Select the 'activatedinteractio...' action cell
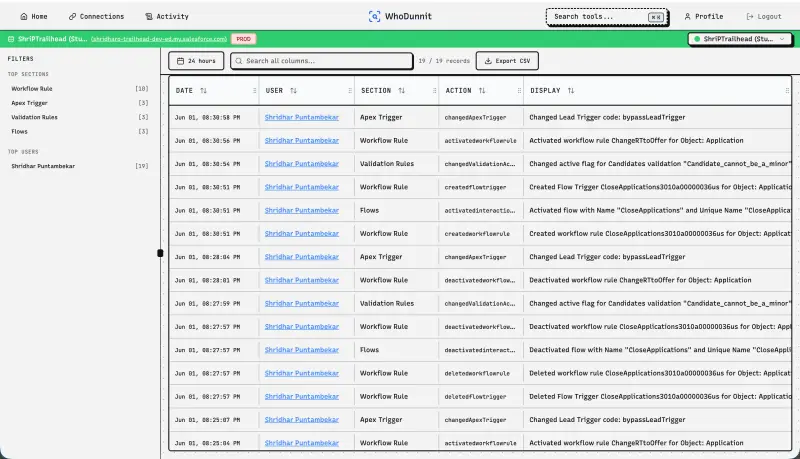This screenshot has height=459, width=800. pos(481,210)
